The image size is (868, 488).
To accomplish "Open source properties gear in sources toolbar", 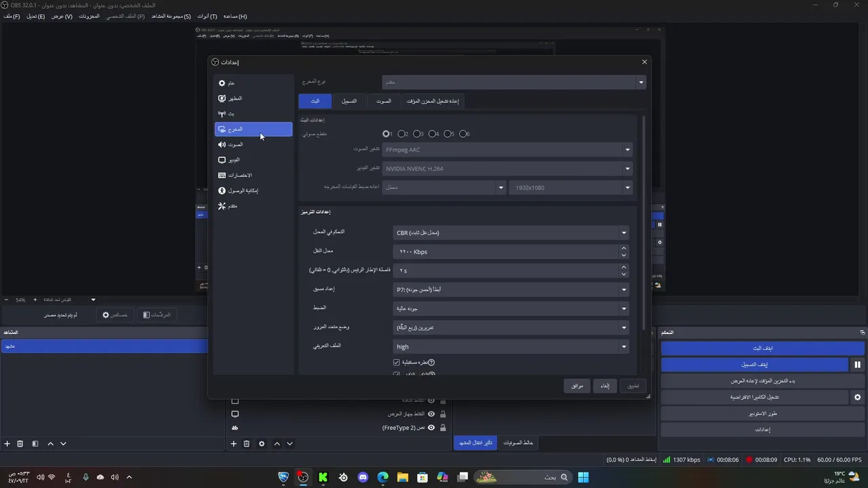I will click(x=262, y=444).
